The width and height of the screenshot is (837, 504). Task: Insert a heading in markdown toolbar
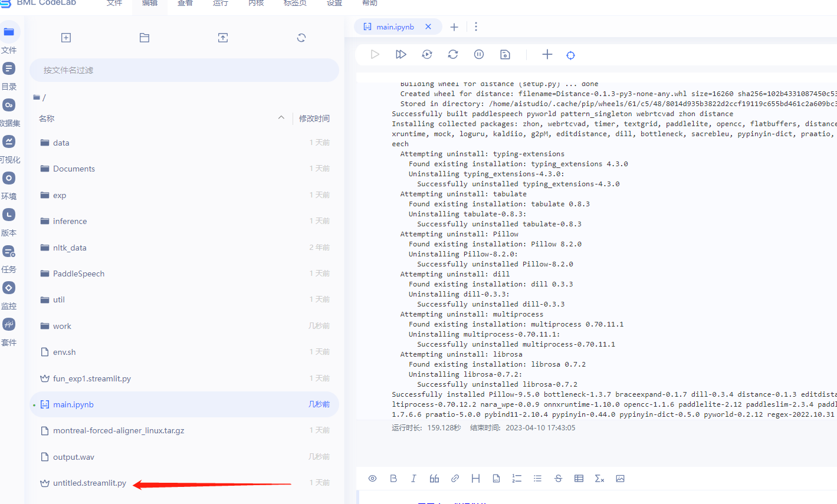pyautogui.click(x=475, y=478)
